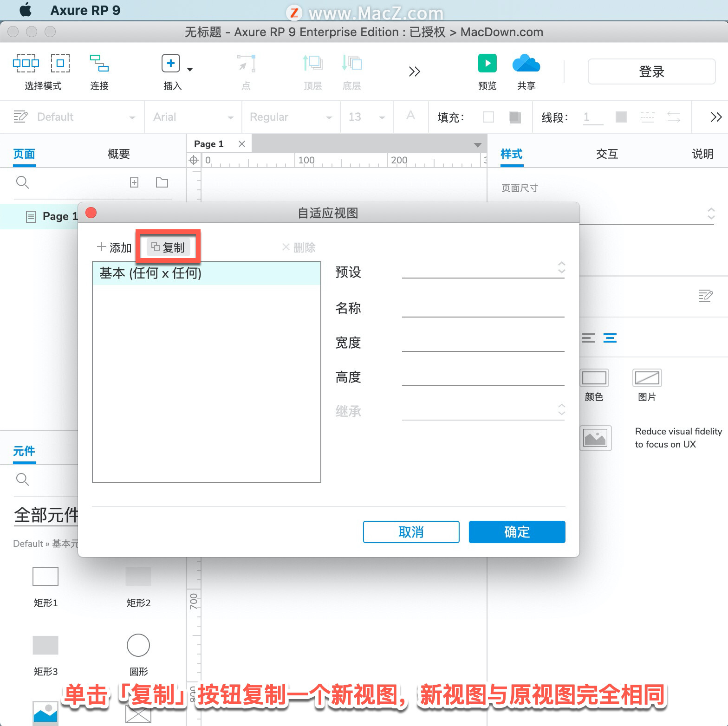This screenshot has width=728, height=726.
Task: Click the Insert plus icon
Action: tap(171, 63)
